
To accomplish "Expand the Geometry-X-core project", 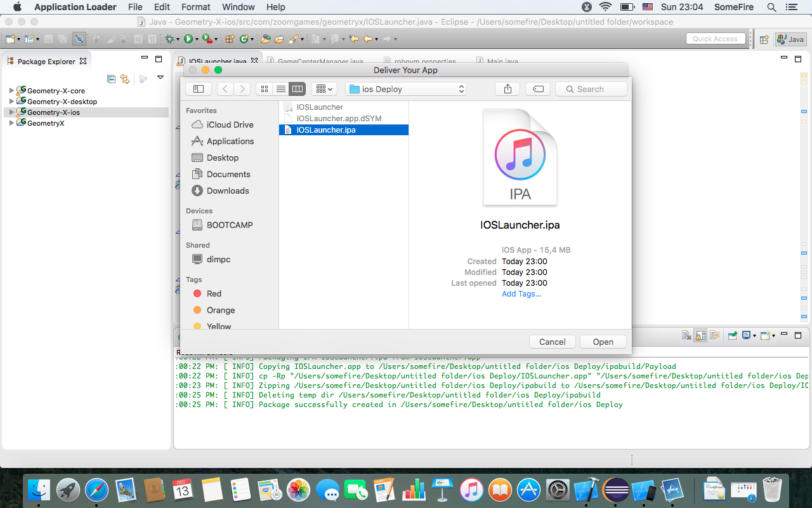I will pos(11,91).
